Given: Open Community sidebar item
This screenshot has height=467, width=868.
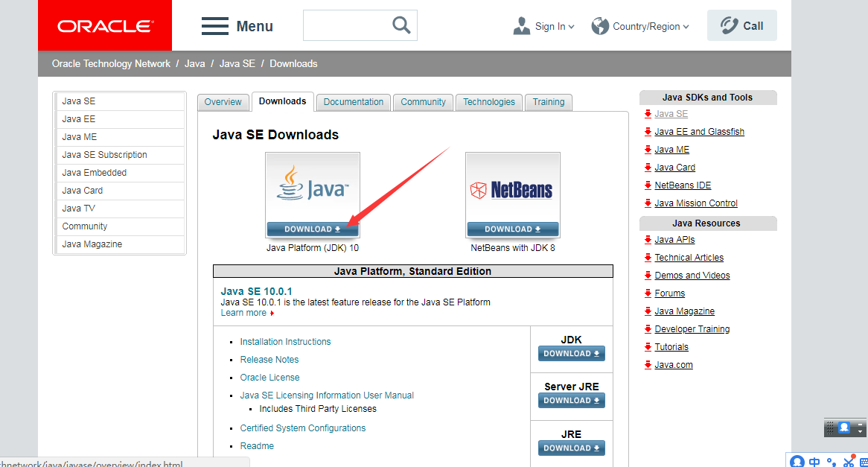Looking at the screenshot, I should coord(120,226).
